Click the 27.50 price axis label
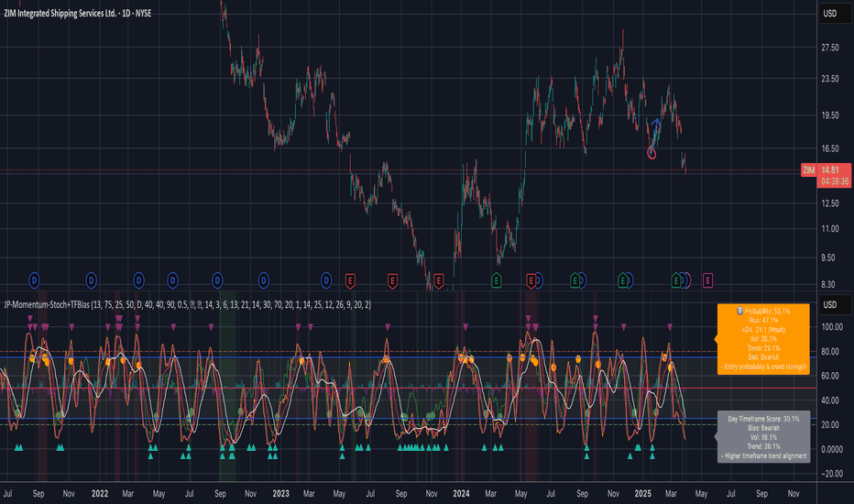 pyautogui.click(x=830, y=48)
